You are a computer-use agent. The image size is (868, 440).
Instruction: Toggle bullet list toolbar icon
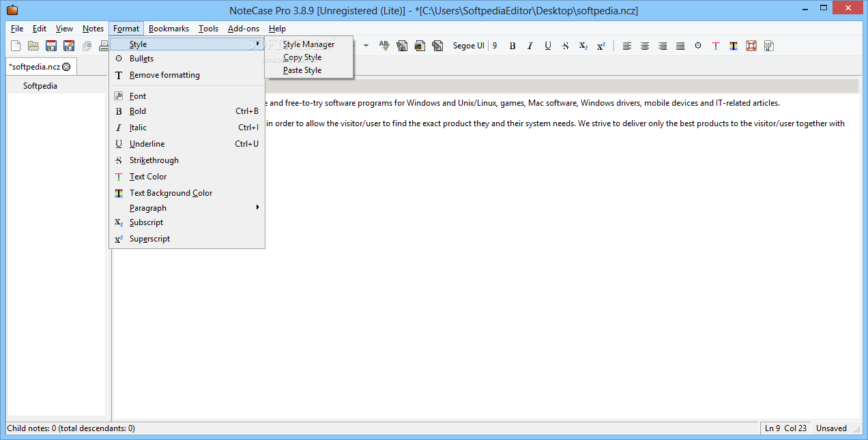coord(698,46)
